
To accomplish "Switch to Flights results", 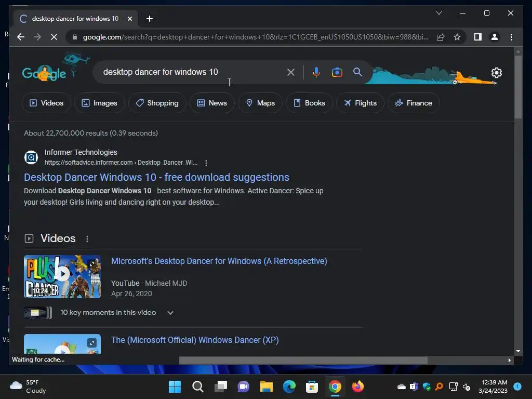I will tap(360, 103).
